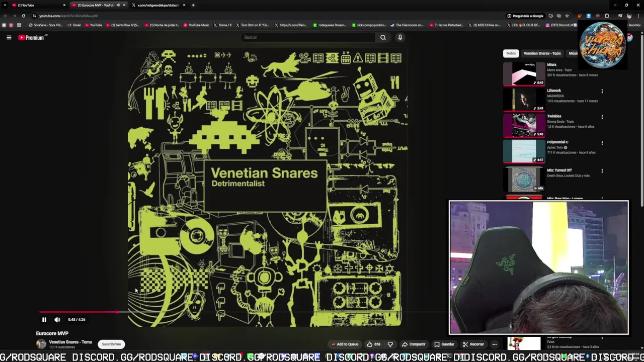Screen dimensions: 644x362
Task: Click the Pregúntale a Google button
Action: (525, 16)
